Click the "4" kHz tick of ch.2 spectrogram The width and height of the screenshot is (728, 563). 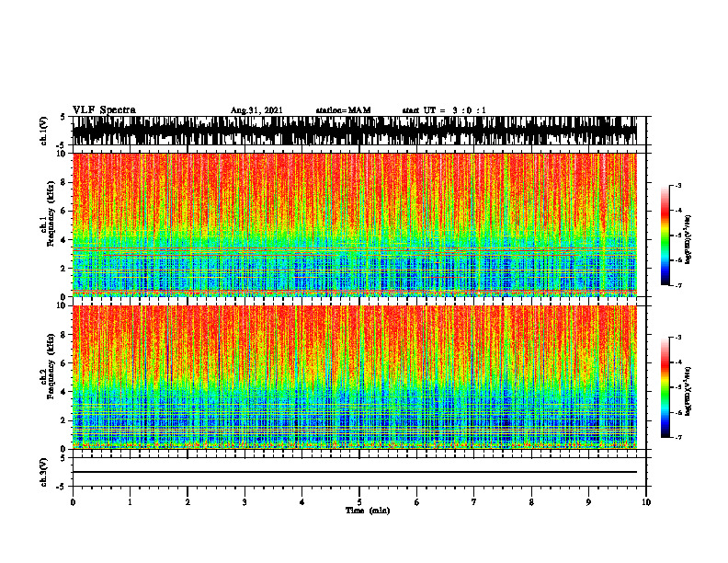pos(64,392)
